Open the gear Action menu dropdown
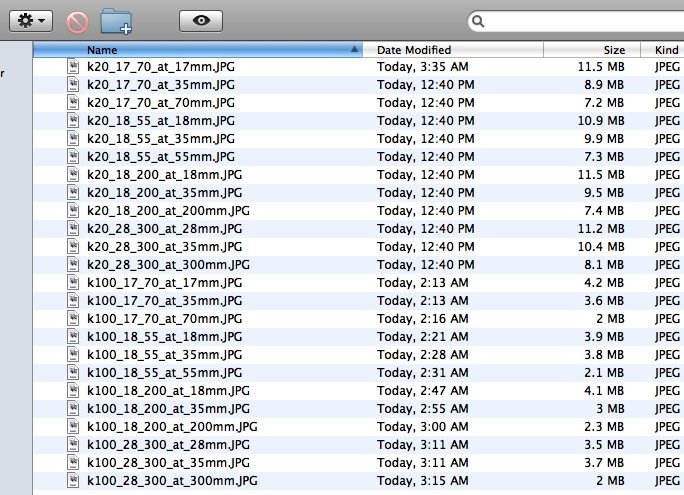The image size is (684, 495). click(x=30, y=20)
